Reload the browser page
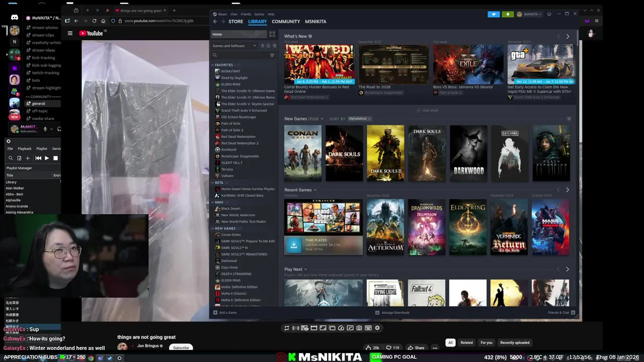Screen dimensions: 644x362 [x=94, y=21]
